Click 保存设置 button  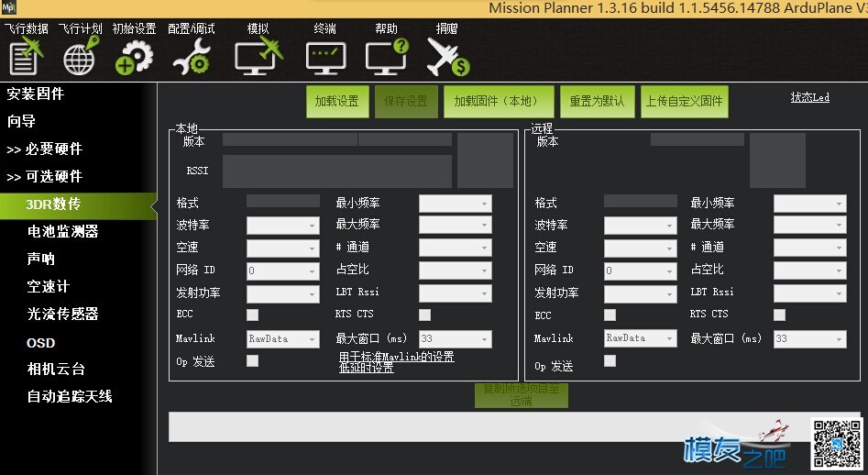(406, 101)
